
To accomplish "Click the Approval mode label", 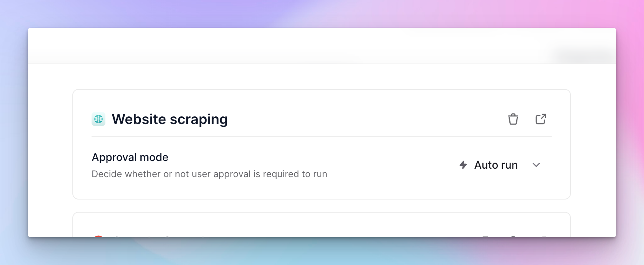I will 130,157.
